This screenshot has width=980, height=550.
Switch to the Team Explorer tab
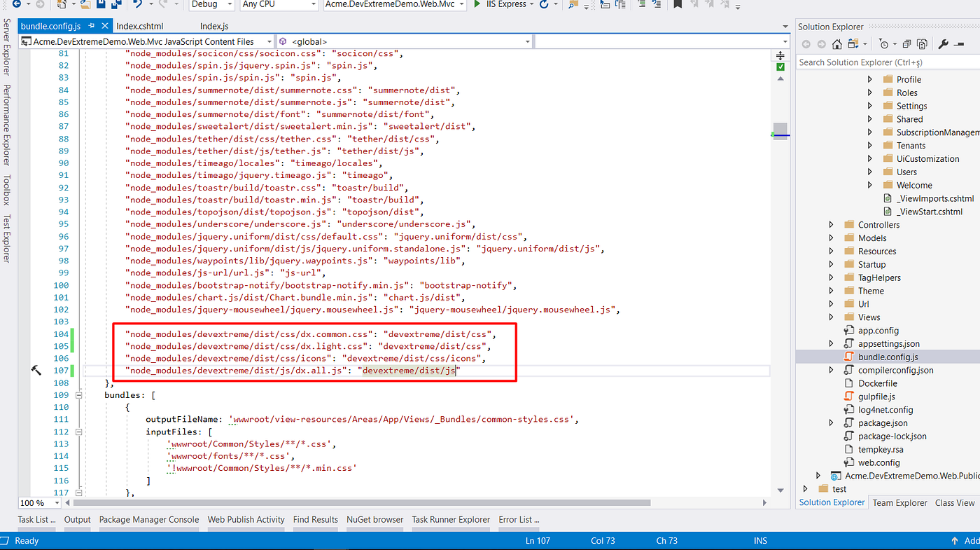point(899,502)
